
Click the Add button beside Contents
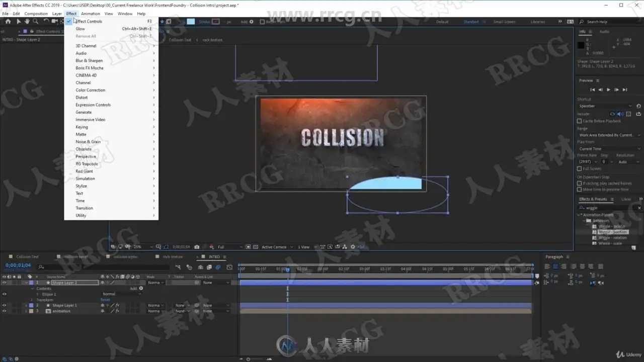tap(133, 289)
